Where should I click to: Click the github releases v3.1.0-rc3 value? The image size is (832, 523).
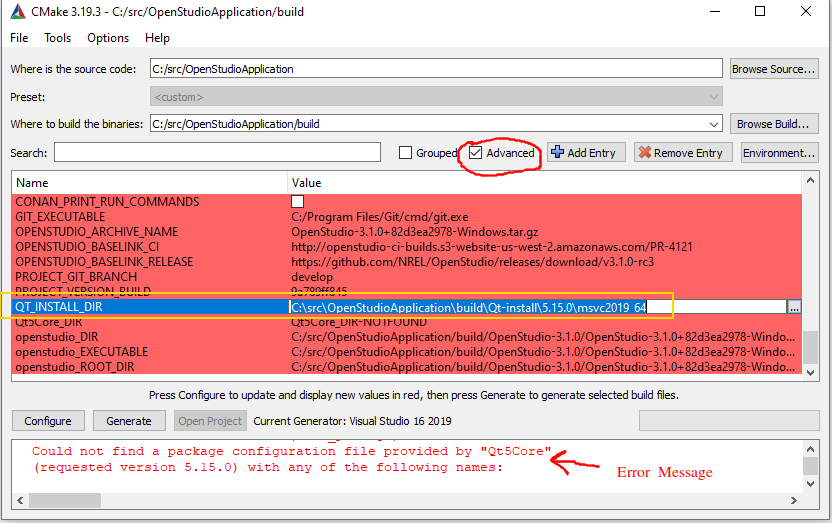point(473,262)
